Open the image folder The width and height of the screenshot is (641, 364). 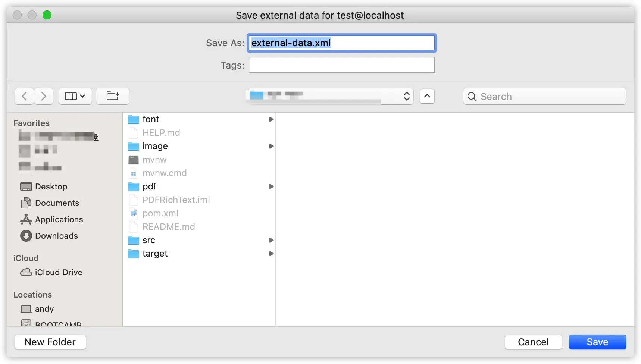pos(155,146)
